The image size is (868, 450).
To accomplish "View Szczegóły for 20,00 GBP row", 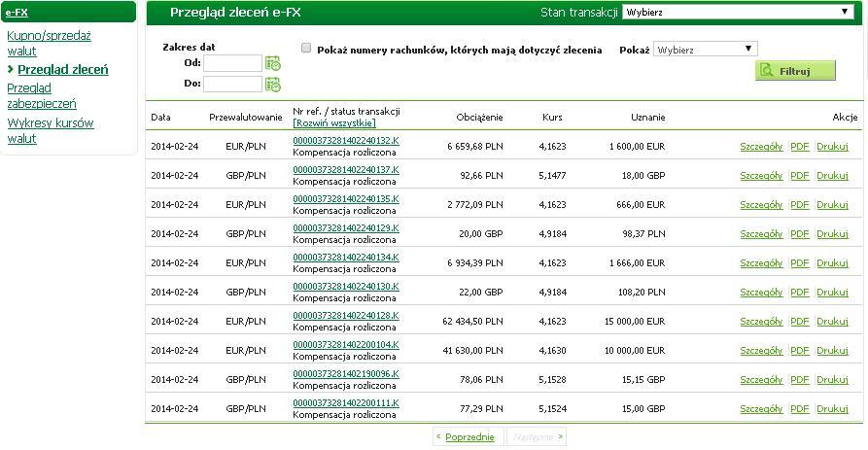I will click(x=761, y=234).
